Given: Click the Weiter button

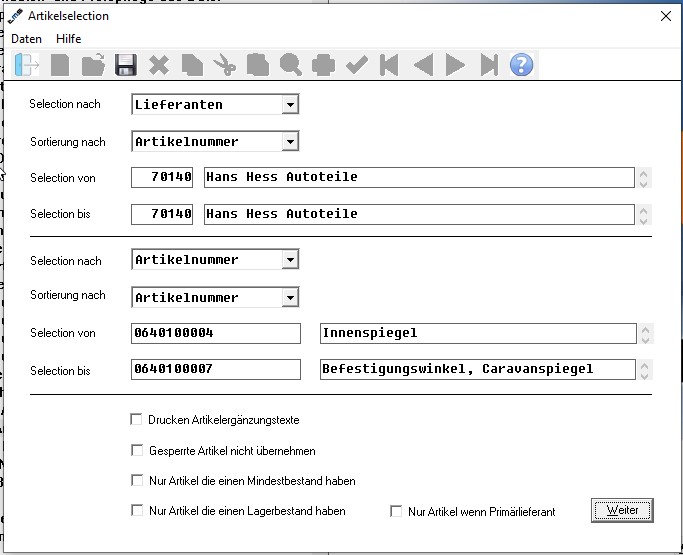Looking at the screenshot, I should click(622, 510).
